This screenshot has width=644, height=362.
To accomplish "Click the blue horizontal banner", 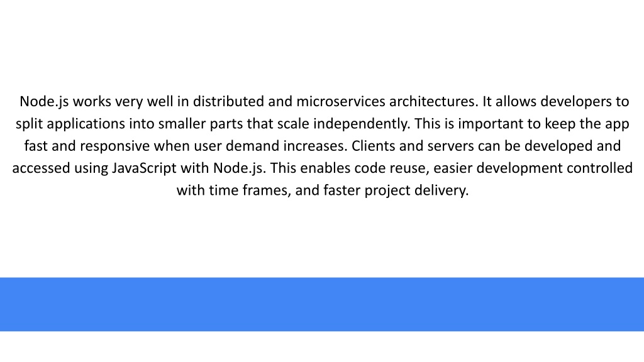I will (x=322, y=304).
